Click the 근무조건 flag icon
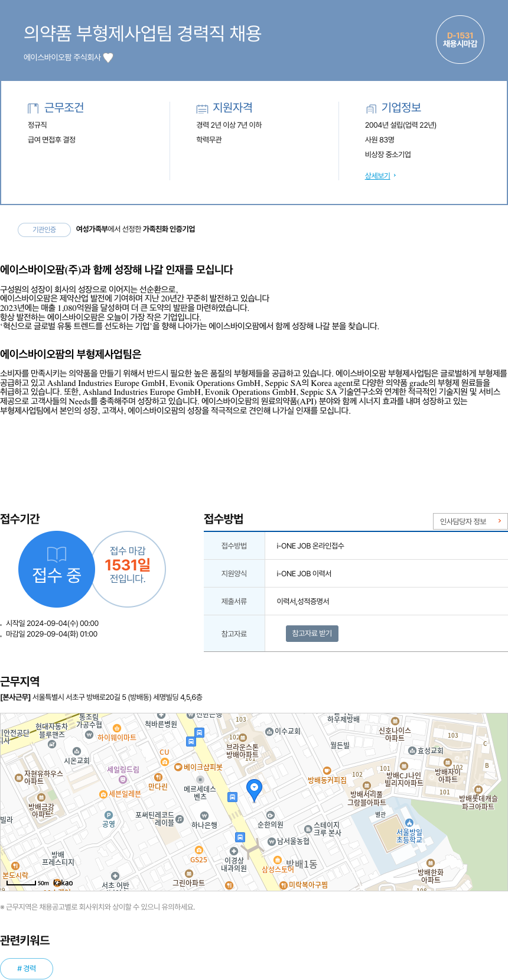This screenshot has height=980, width=508. point(33,108)
